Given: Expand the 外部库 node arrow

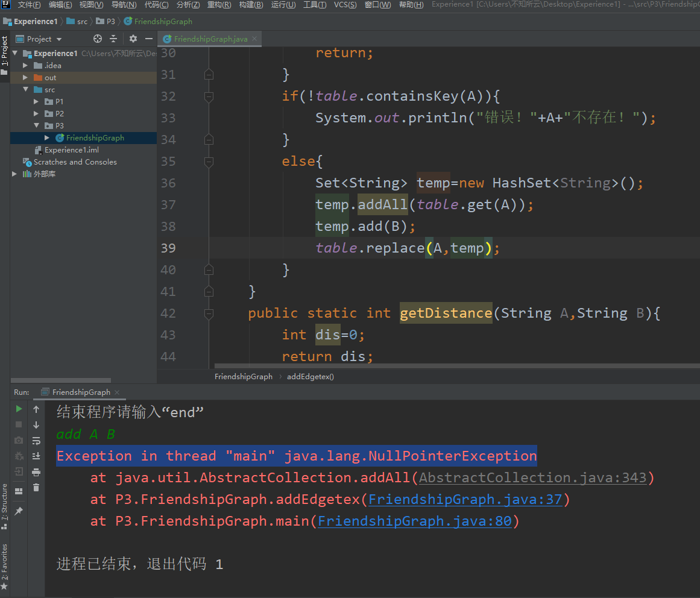Looking at the screenshot, I should tap(14, 174).
